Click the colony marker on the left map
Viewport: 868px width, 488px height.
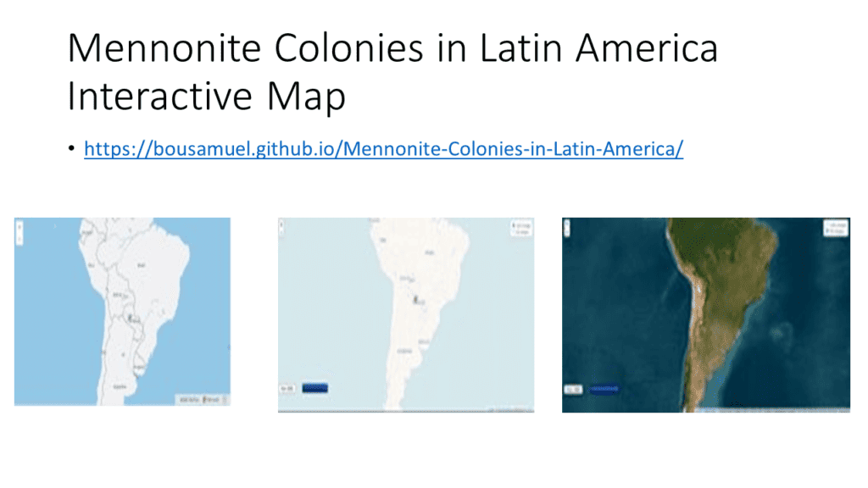point(130,317)
